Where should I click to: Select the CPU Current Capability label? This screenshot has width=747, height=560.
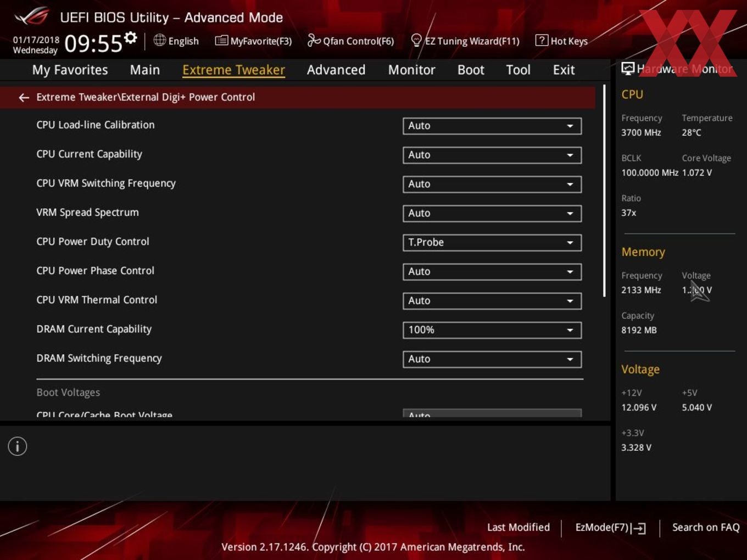89,154
